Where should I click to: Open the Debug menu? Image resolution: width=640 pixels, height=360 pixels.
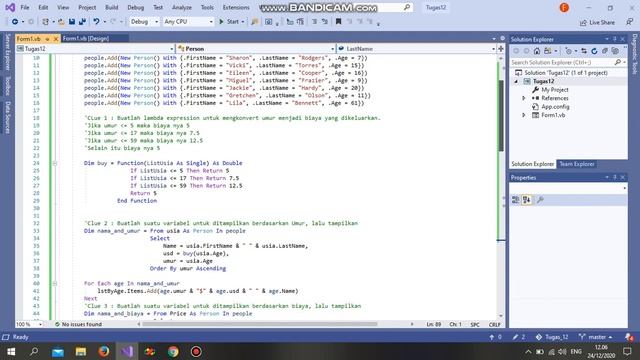(136, 7)
